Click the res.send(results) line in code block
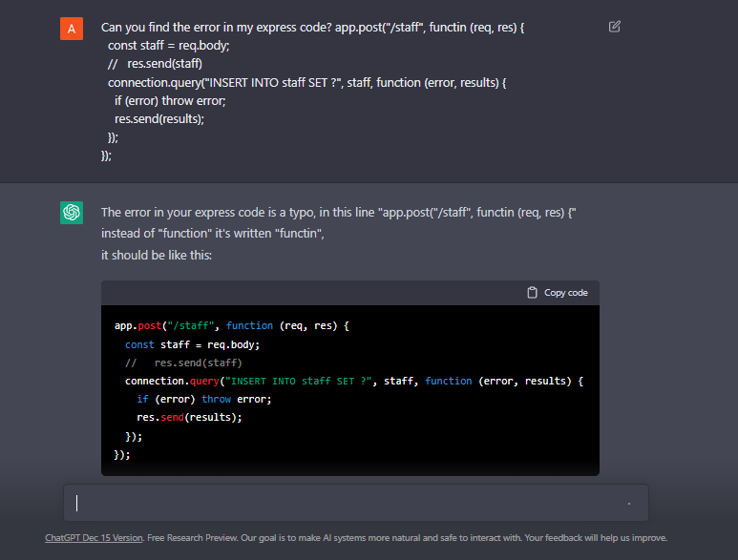Image resolution: width=738 pixels, height=560 pixels. pyautogui.click(x=189, y=417)
